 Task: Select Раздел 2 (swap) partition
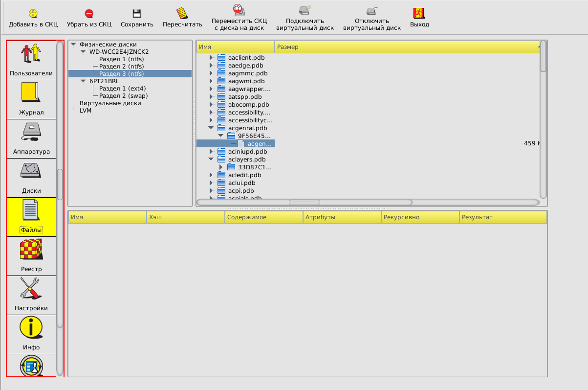(124, 95)
